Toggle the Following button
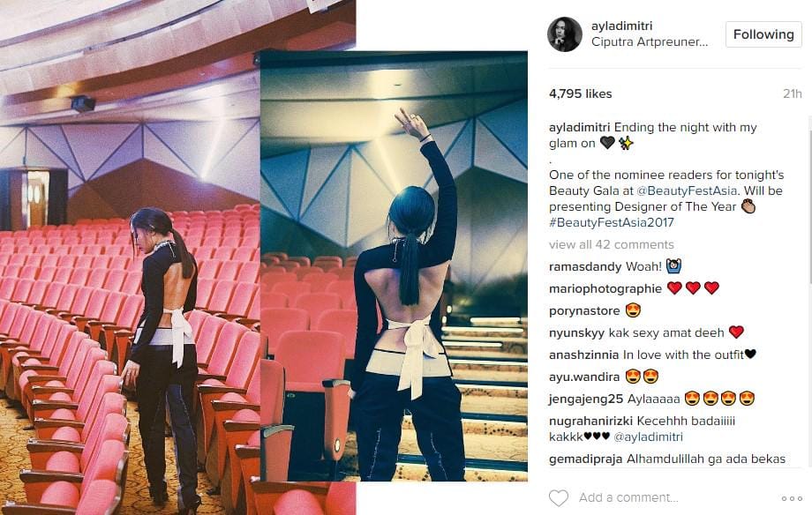812x515 pixels. click(x=763, y=34)
